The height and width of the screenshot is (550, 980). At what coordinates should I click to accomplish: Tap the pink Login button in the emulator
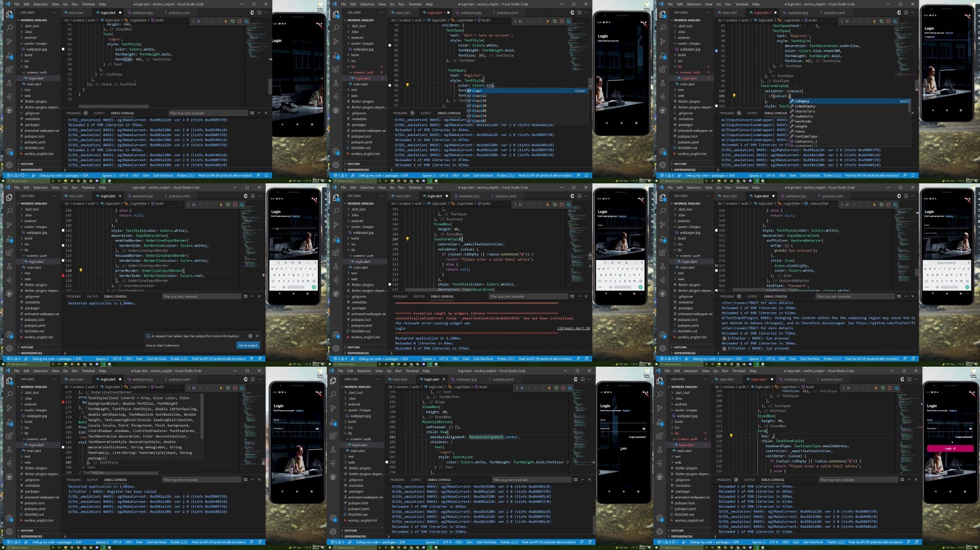coord(950,448)
